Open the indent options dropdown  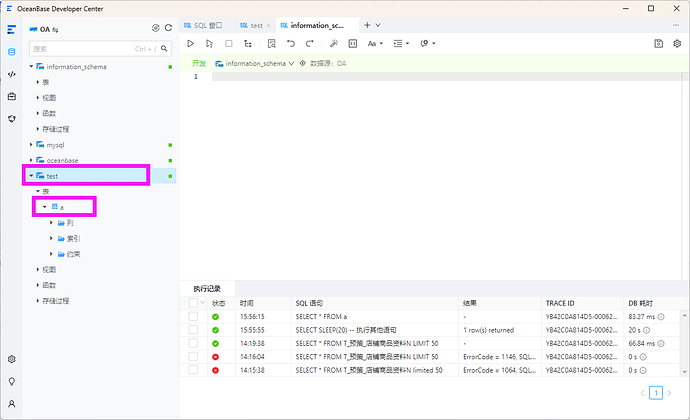pyautogui.click(x=401, y=43)
